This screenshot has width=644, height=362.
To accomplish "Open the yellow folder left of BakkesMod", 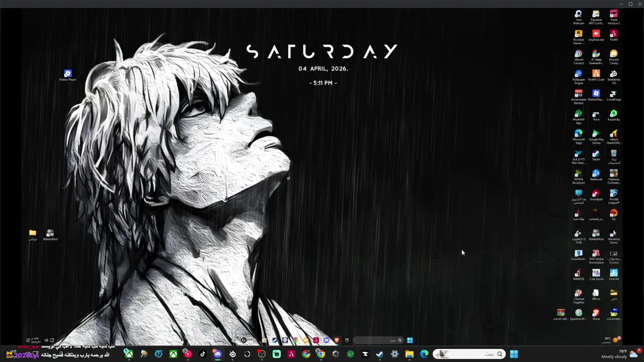I will [x=33, y=235].
